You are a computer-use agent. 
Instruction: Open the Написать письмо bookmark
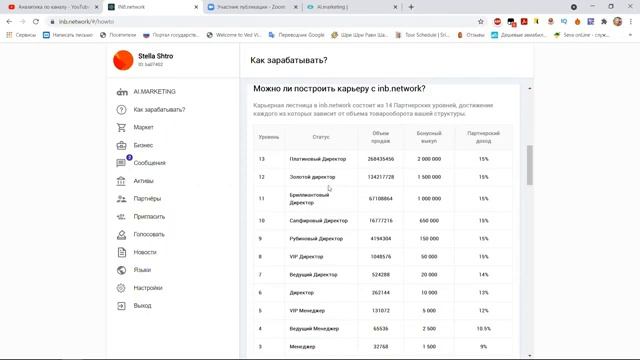click(68, 35)
